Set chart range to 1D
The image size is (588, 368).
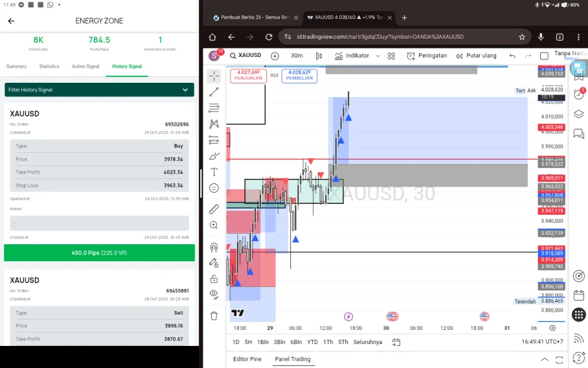point(236,342)
